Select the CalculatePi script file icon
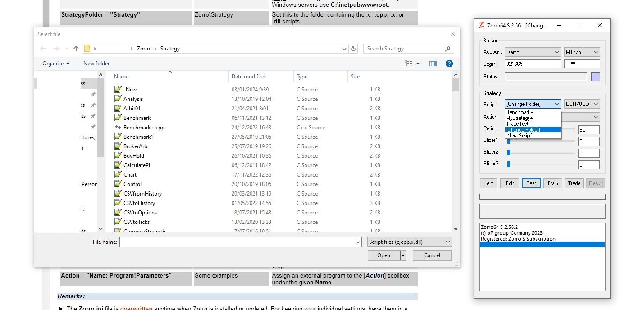 tap(118, 165)
